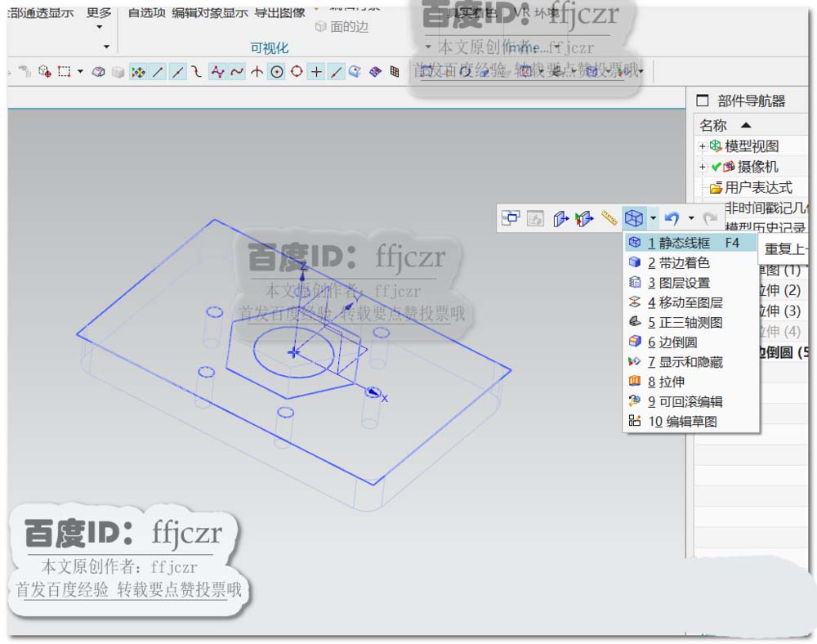Select 边倒圆 (5) feature in navigator
Viewport: 817px width, 644px height.
(x=784, y=352)
